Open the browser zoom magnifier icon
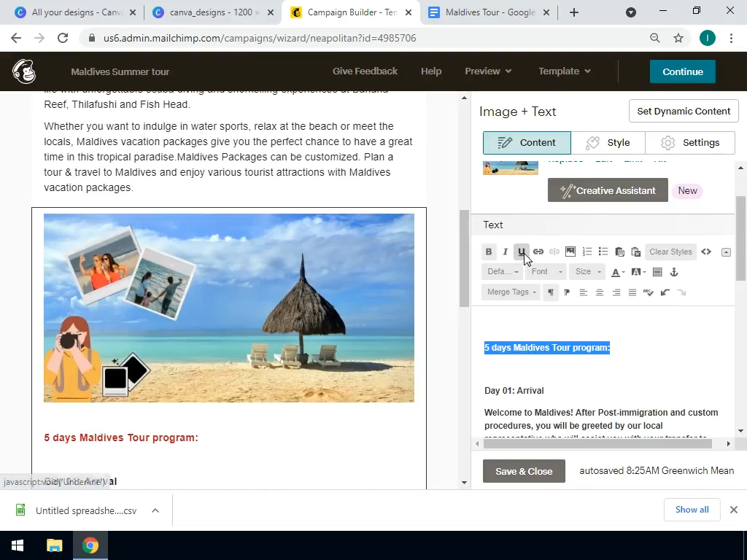Viewport: 747px width, 560px height. coord(655,38)
